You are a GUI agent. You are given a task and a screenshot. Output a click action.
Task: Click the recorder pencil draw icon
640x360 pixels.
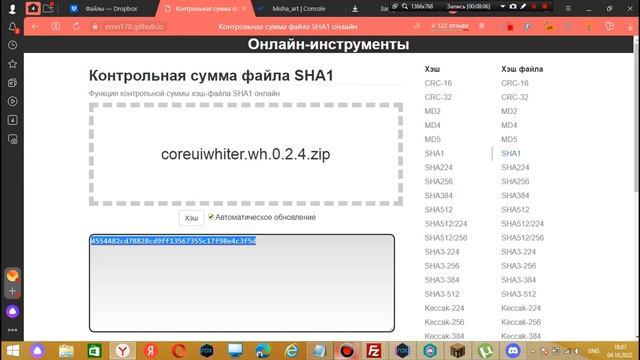[523, 6]
